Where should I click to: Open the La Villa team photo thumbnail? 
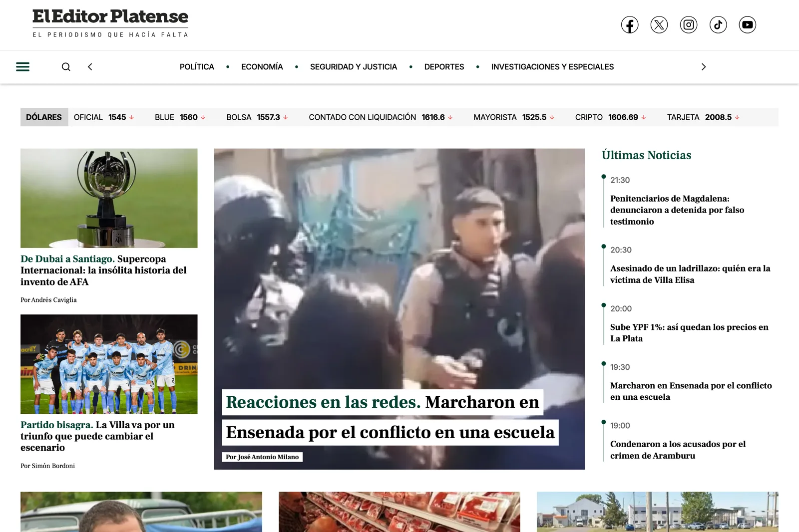tap(109, 364)
